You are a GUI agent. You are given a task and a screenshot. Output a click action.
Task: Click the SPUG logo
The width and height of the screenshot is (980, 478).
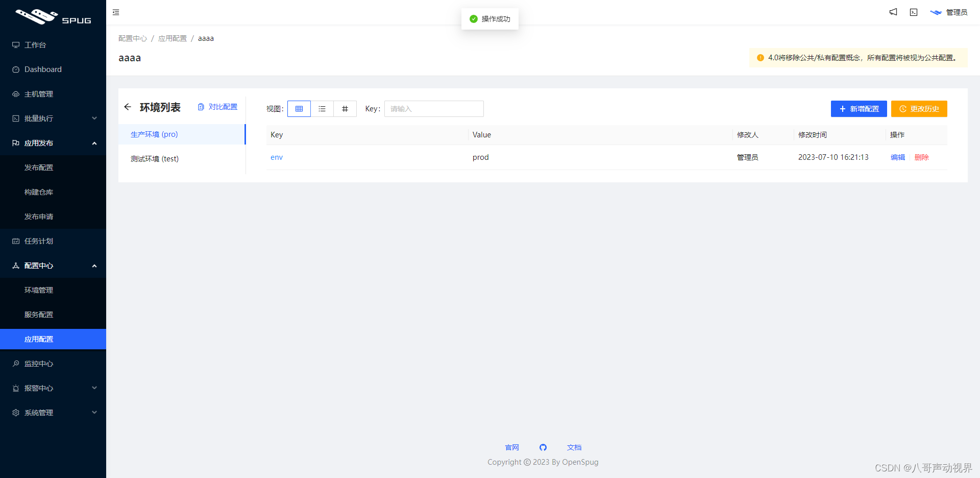pyautogui.click(x=53, y=17)
